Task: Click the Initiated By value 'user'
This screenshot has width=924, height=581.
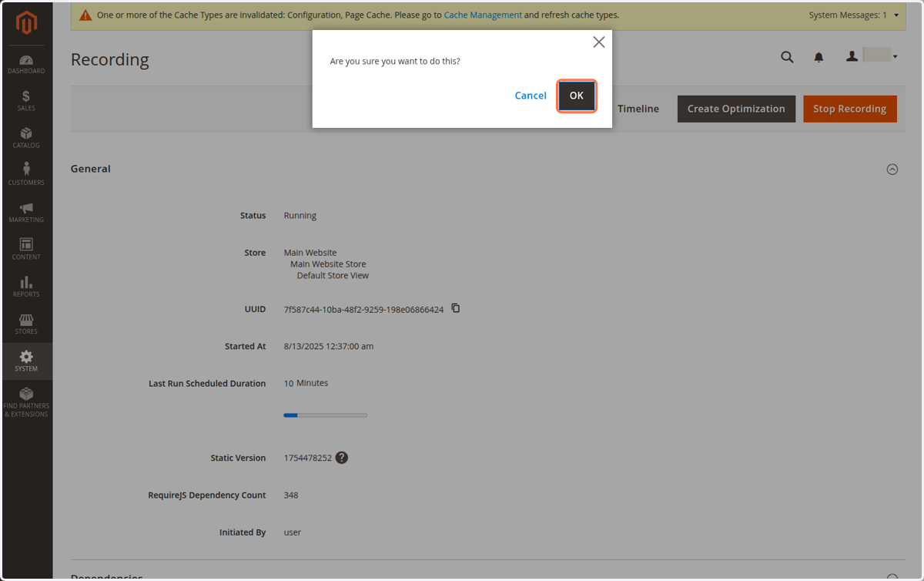Action: [x=293, y=532]
